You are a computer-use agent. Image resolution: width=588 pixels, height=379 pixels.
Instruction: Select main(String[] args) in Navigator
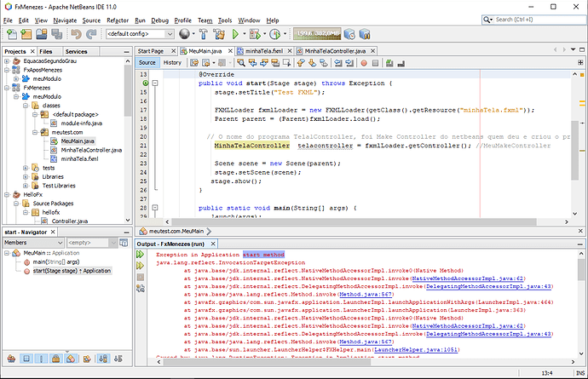click(56, 261)
